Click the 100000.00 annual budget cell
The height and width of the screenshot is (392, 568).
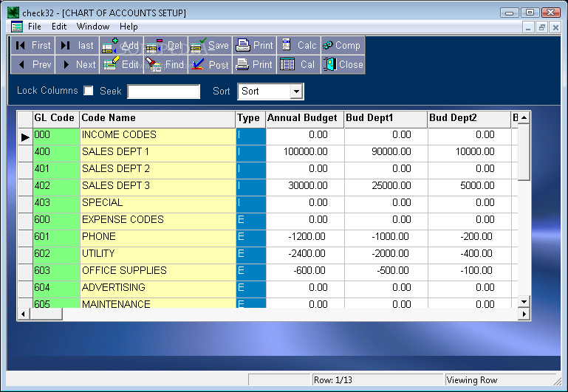click(x=305, y=154)
